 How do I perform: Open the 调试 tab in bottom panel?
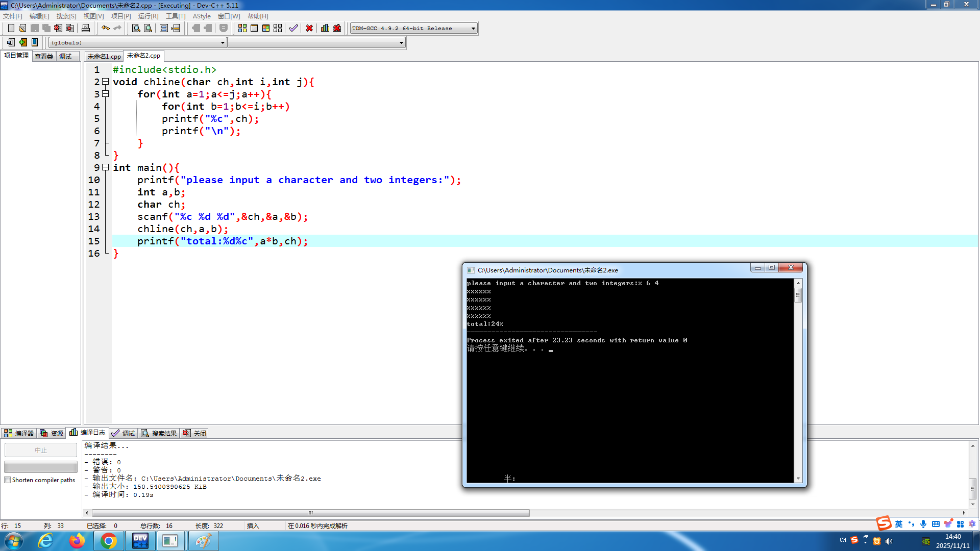pyautogui.click(x=124, y=433)
